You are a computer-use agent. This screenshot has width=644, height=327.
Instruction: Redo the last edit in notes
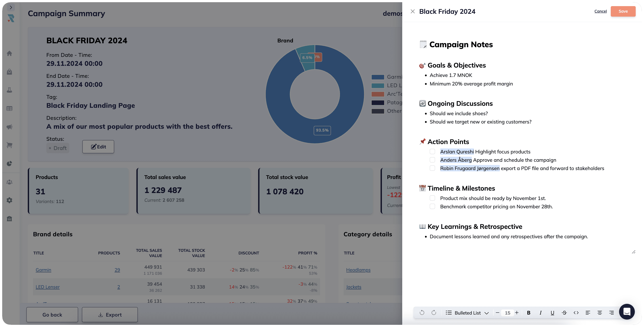[x=434, y=313]
